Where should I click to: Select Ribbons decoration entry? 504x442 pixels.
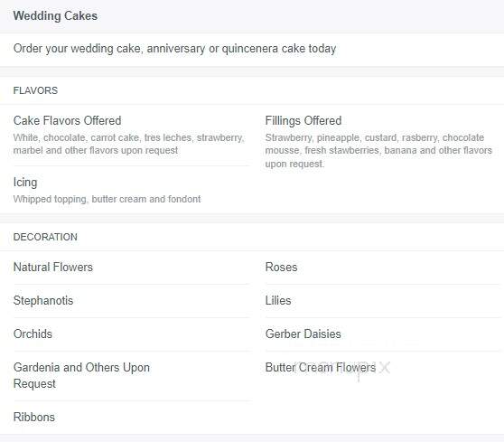pos(34,417)
